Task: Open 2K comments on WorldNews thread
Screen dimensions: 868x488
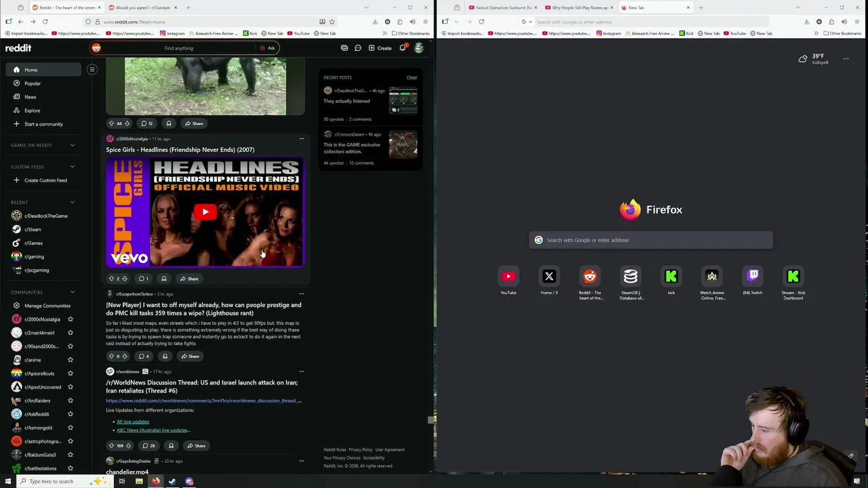Action: click(x=149, y=446)
